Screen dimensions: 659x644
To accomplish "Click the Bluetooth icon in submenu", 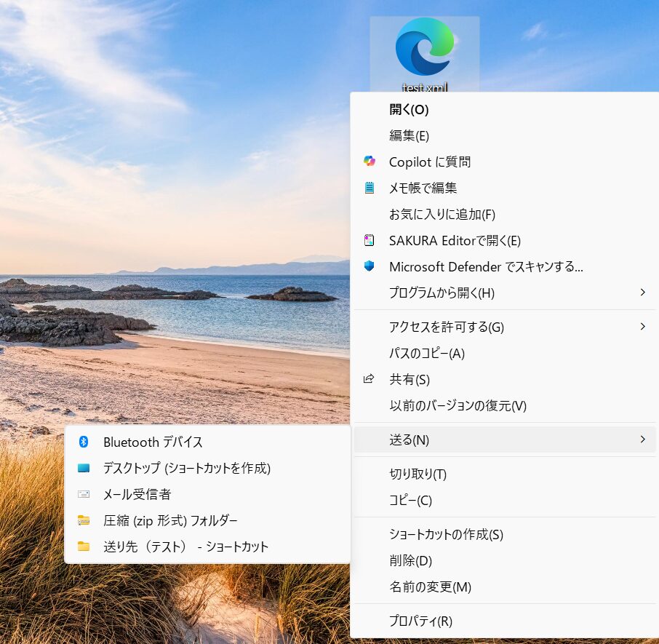I will click(84, 442).
